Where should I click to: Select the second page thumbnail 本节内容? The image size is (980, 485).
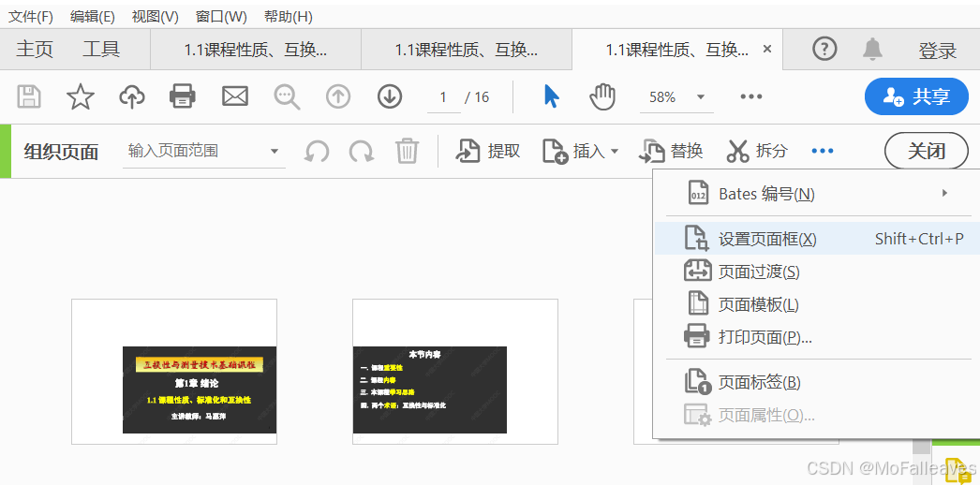pyautogui.click(x=455, y=372)
